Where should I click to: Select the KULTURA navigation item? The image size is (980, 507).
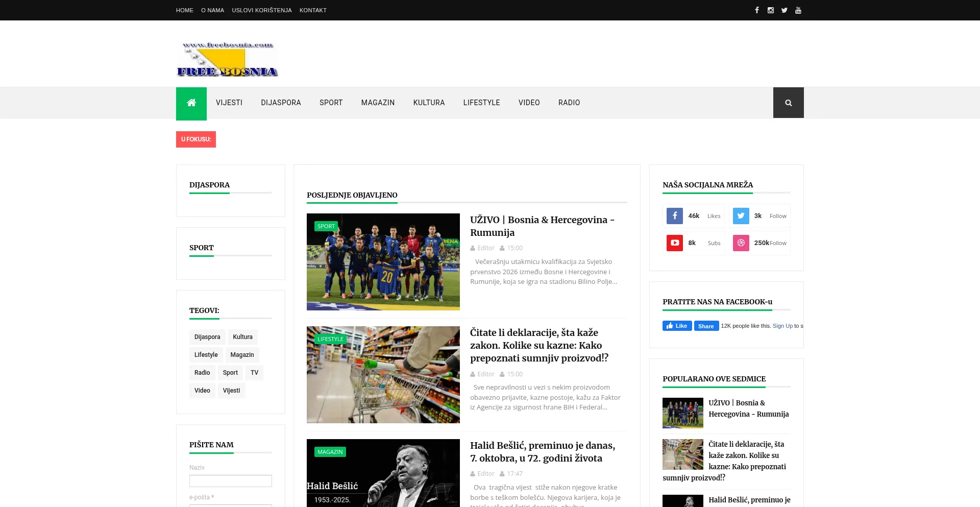point(429,103)
